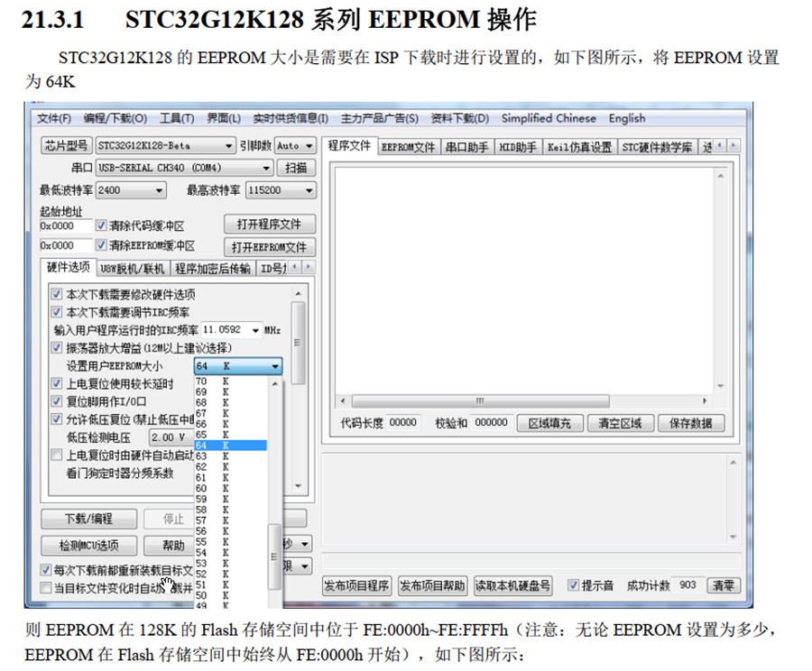Click the 打开程序文件 (Open Program File) button
The image size is (812, 671).
[269, 224]
